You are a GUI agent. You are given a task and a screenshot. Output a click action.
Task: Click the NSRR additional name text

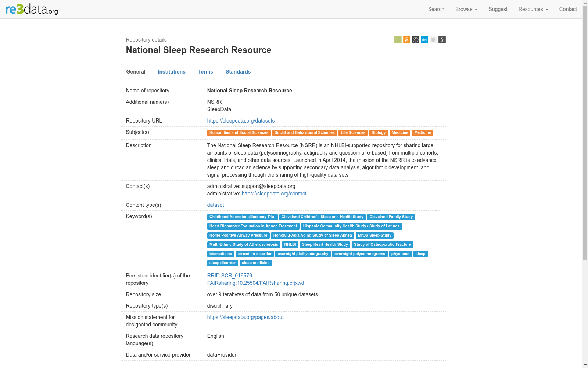(215, 102)
